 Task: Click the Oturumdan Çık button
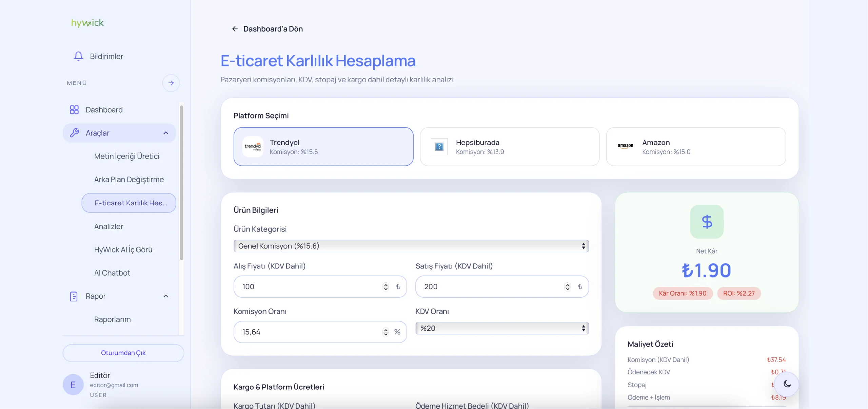pos(123,353)
